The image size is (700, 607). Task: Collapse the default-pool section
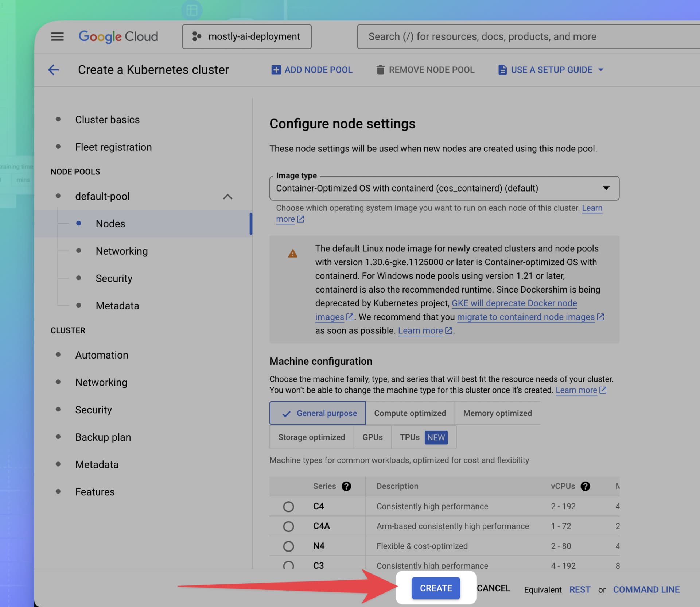click(x=227, y=197)
